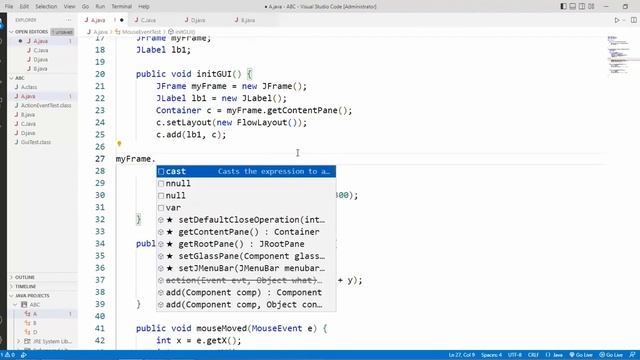
Task: Toggle bottom panel layout icon
Action: tap(573, 7)
